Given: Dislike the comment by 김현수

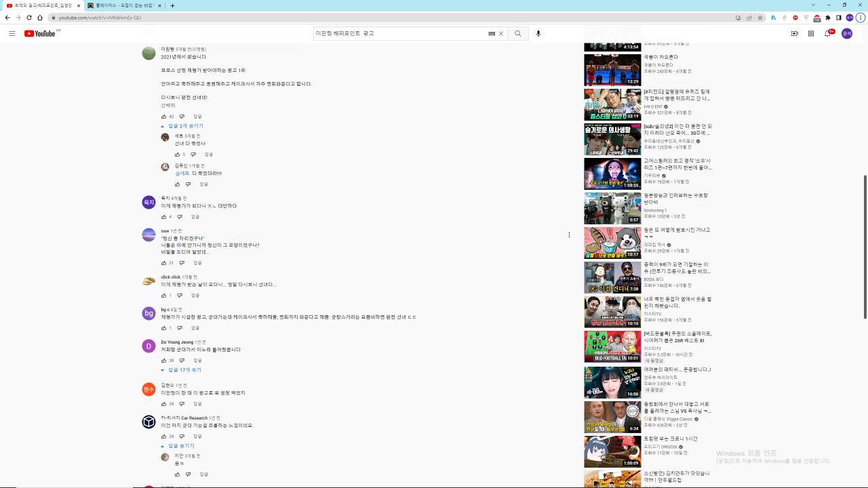Looking at the screenshot, I should [182, 404].
